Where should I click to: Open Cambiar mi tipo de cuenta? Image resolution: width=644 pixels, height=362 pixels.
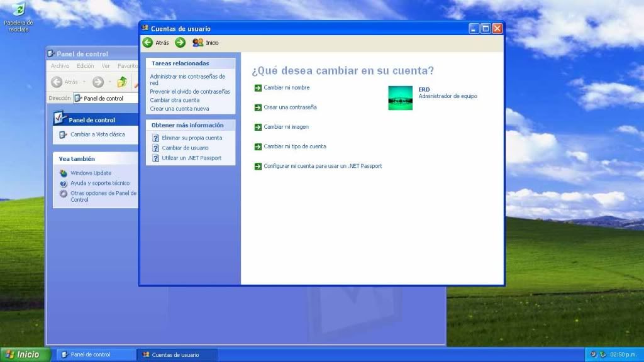(x=294, y=146)
